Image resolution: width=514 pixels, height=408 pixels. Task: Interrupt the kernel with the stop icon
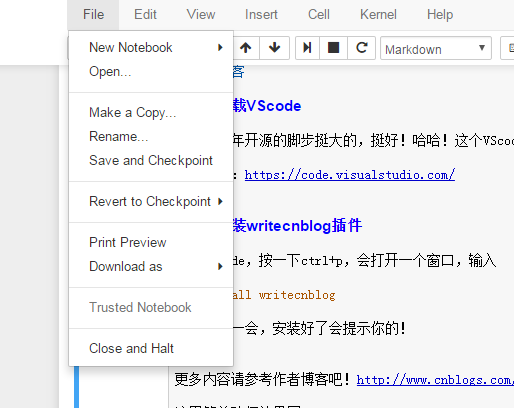[333, 48]
